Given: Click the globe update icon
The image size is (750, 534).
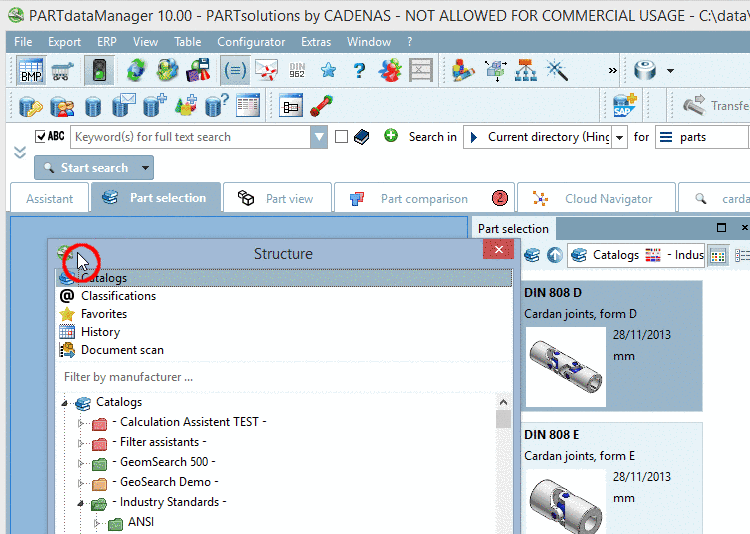Looking at the screenshot, I should [167, 71].
